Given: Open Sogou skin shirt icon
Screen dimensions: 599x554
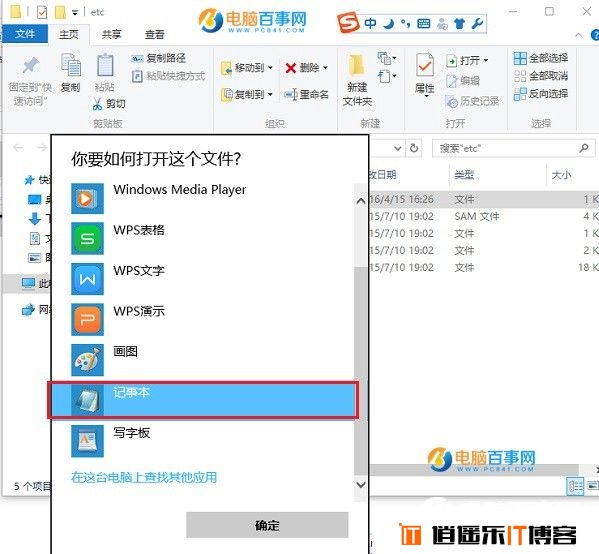Looking at the screenshot, I should coord(460,24).
